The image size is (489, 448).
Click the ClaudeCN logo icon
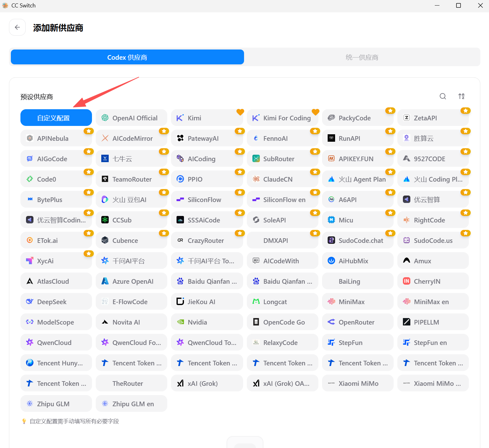coord(256,179)
